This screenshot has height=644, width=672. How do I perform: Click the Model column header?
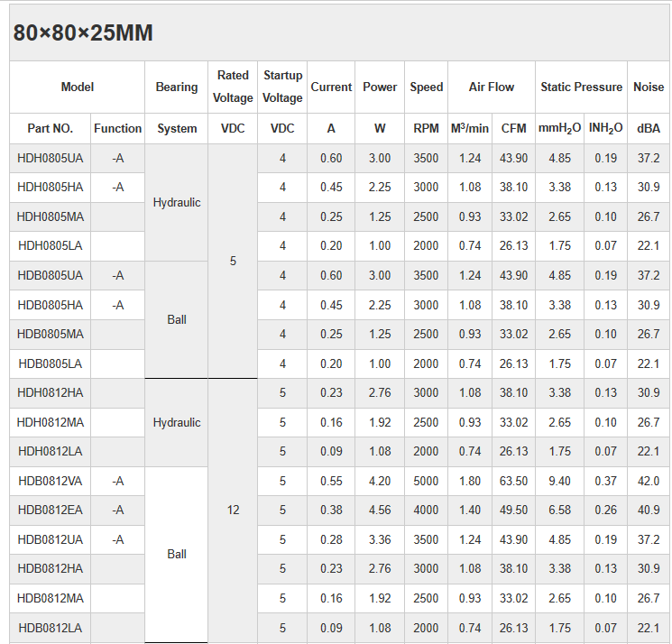pos(77,87)
